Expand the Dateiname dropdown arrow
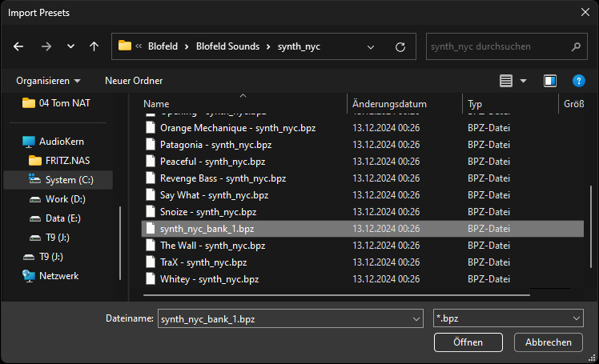 (x=416, y=318)
